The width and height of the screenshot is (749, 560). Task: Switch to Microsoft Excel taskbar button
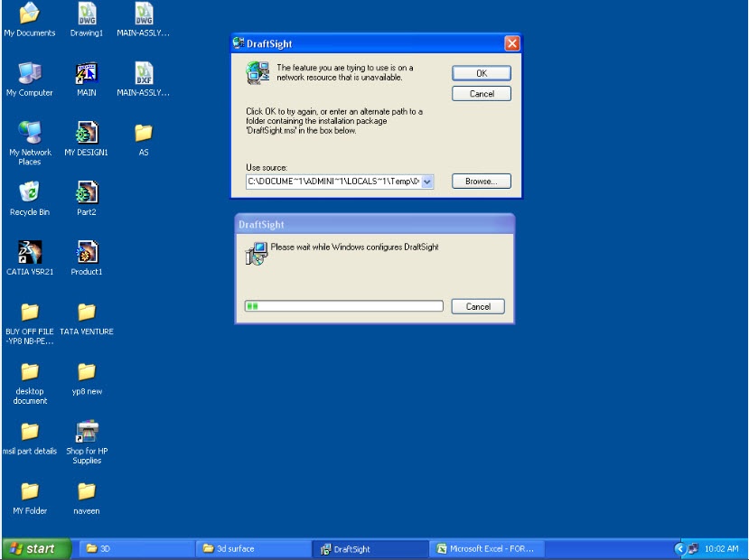(x=487, y=548)
